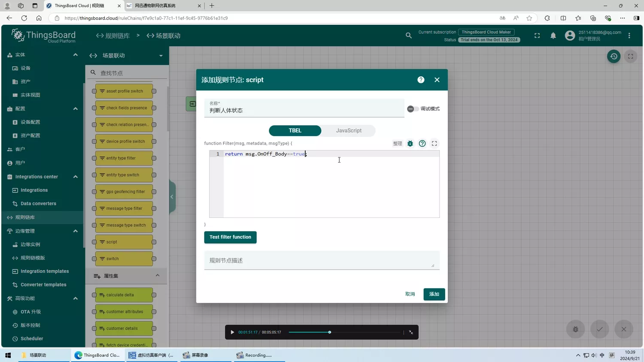Viewport: 644px width, 362px height.
Task: Switch script language to JavaScript
Action: coord(348,130)
